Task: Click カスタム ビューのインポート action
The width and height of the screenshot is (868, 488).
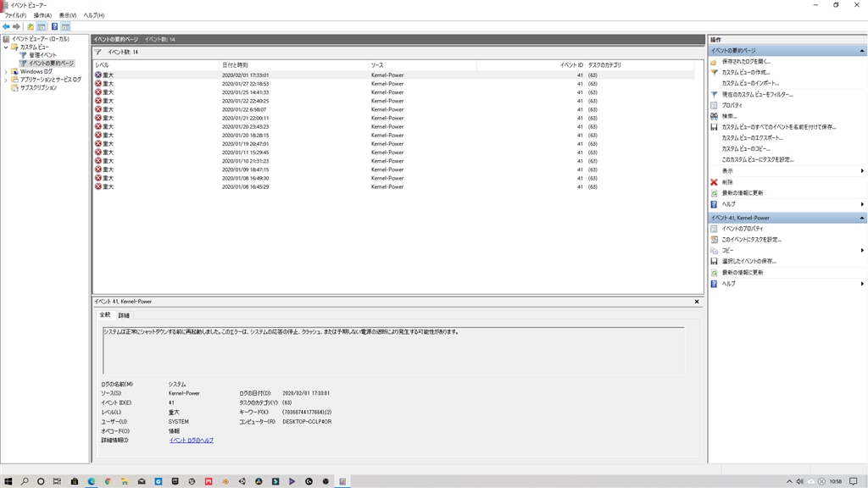Action: point(750,84)
